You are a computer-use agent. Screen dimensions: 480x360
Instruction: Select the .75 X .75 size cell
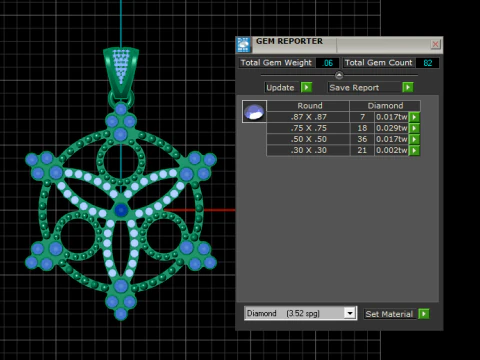click(x=308, y=128)
